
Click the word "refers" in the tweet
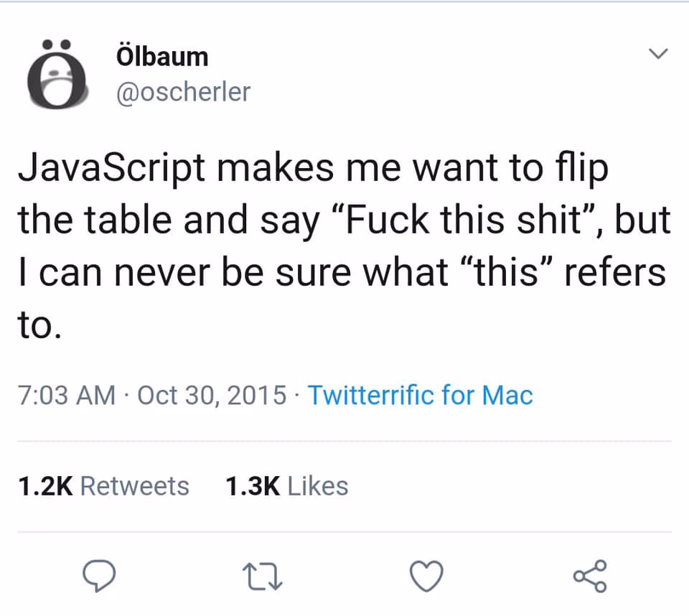(x=615, y=273)
